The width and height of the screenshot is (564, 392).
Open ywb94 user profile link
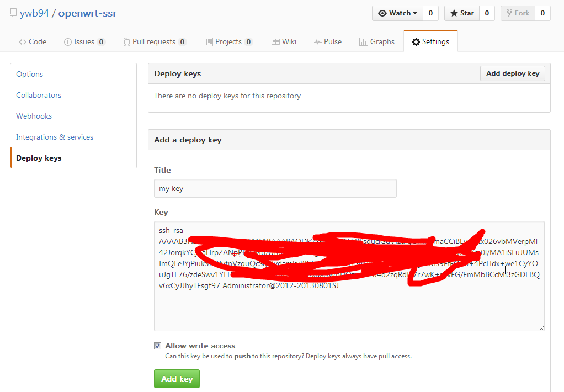pyautogui.click(x=34, y=13)
